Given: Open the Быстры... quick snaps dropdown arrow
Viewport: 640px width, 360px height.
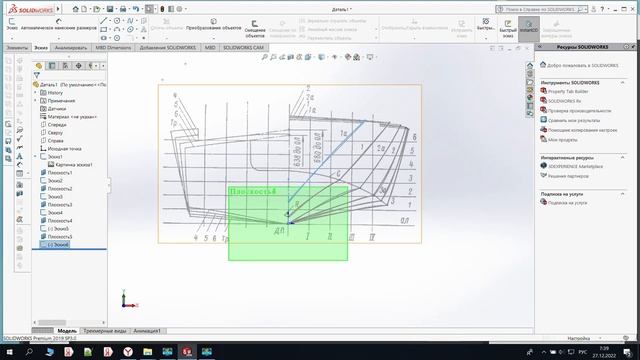Looking at the screenshot, I should tap(486, 39).
